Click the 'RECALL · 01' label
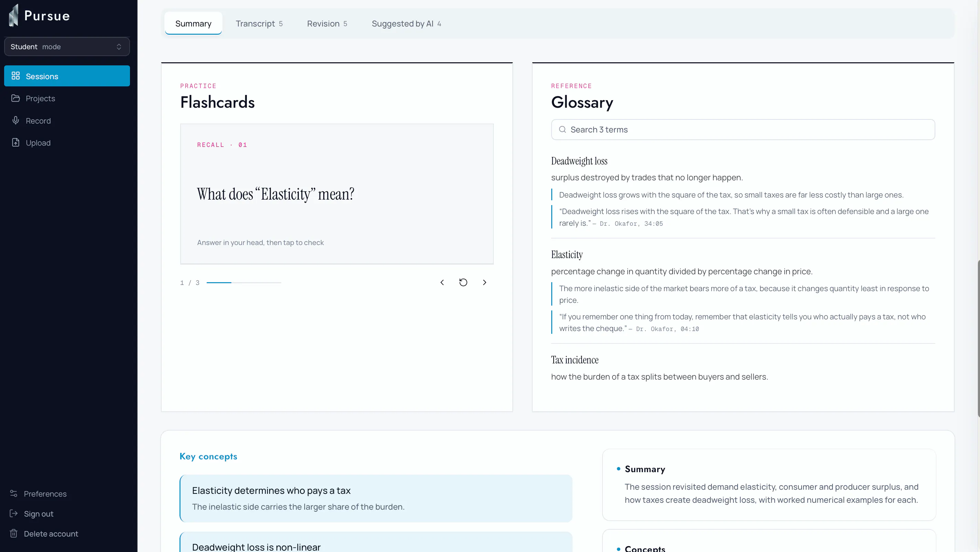Screen dimensions: 980x552 tap(222, 145)
